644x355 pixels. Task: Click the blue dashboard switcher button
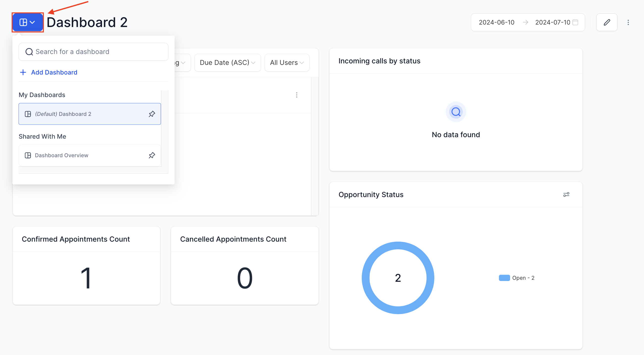tap(27, 22)
